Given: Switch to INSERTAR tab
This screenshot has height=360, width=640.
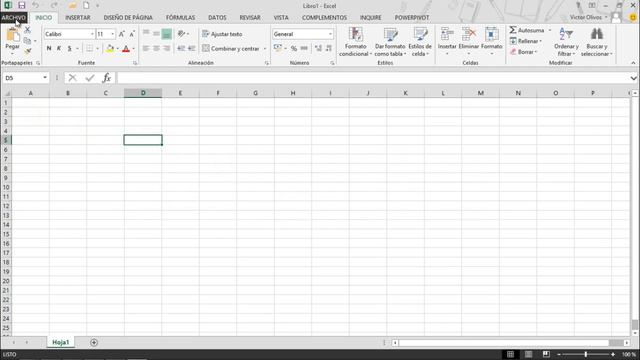Looking at the screenshot, I should click(x=78, y=18).
